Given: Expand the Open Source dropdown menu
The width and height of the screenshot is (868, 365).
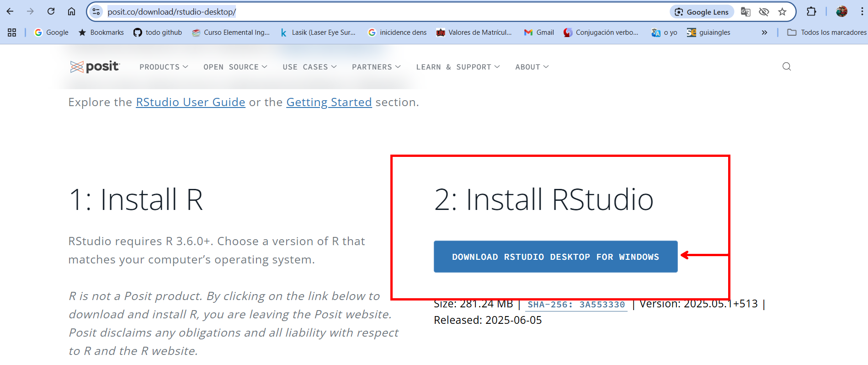Looking at the screenshot, I should click(x=235, y=67).
